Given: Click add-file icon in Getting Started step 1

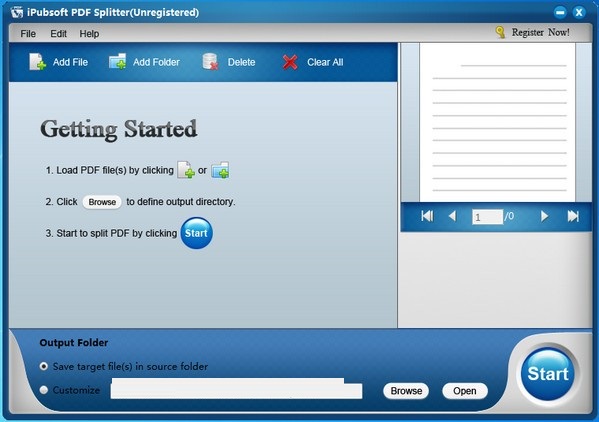Looking at the screenshot, I should [x=186, y=170].
